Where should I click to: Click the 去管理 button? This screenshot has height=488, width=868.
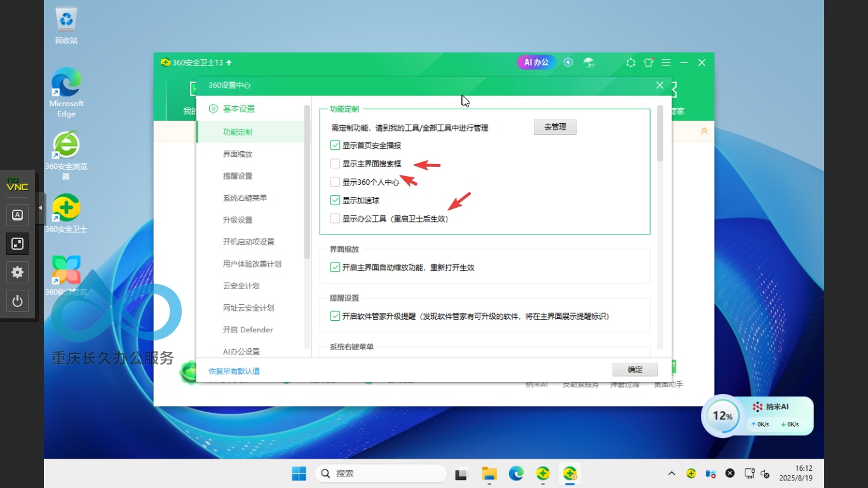[x=555, y=127]
